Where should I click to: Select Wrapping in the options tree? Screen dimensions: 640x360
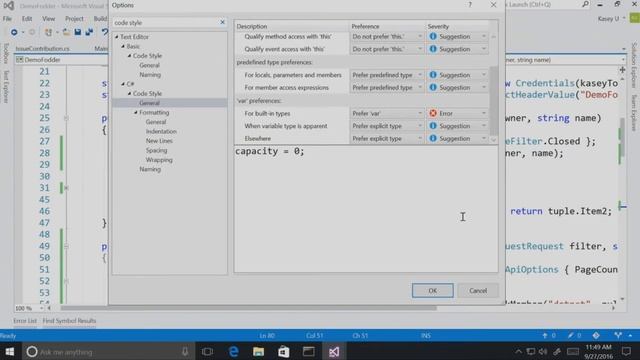click(159, 160)
